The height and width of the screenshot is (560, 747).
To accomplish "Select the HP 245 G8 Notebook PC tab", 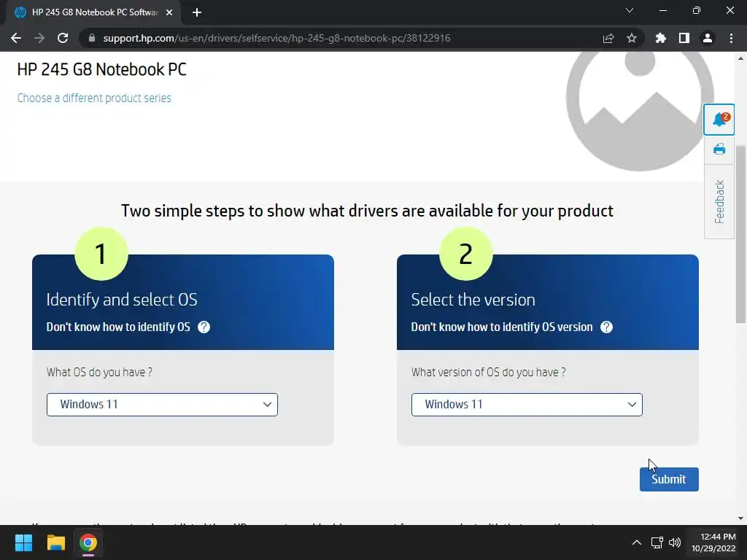I will (x=93, y=12).
